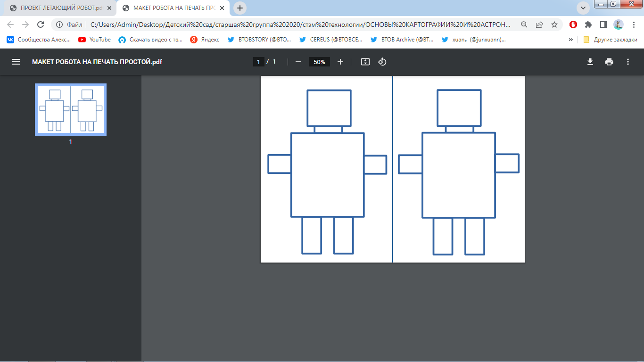Viewport: 644px width, 362px height.
Task: Zoom out with the minus button
Action: click(x=298, y=62)
